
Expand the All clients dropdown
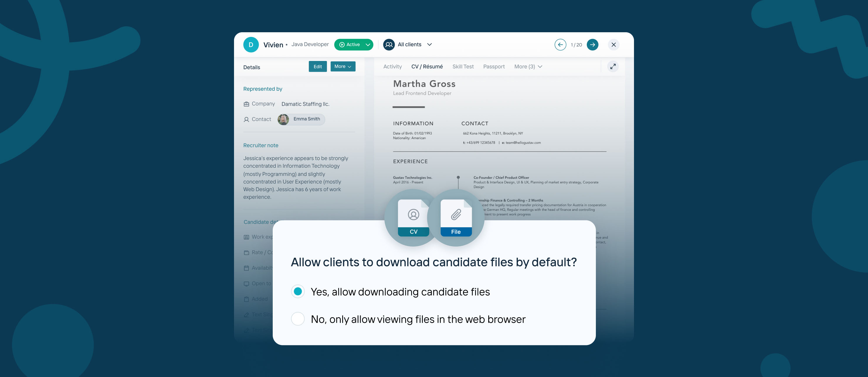click(429, 45)
